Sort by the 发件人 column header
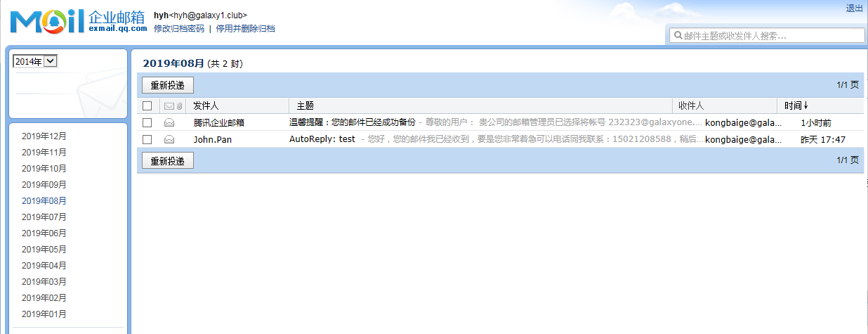This screenshot has width=868, height=334. (206, 105)
